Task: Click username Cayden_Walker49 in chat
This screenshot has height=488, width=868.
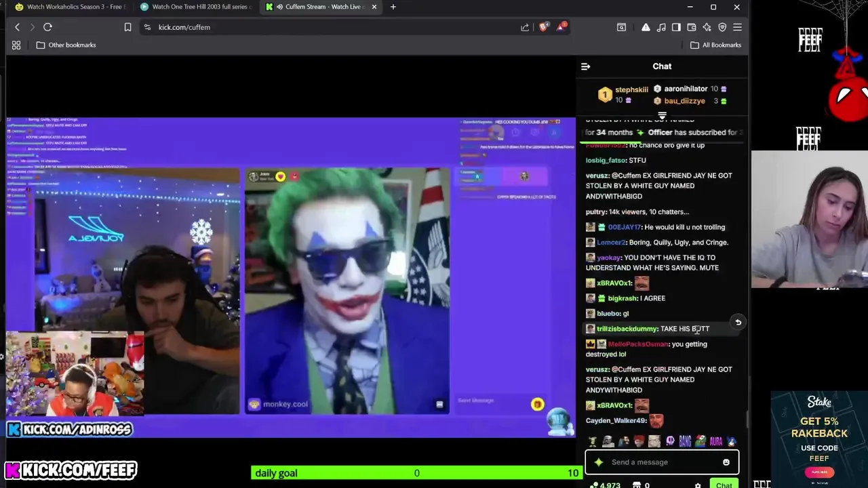Action: click(616, 421)
